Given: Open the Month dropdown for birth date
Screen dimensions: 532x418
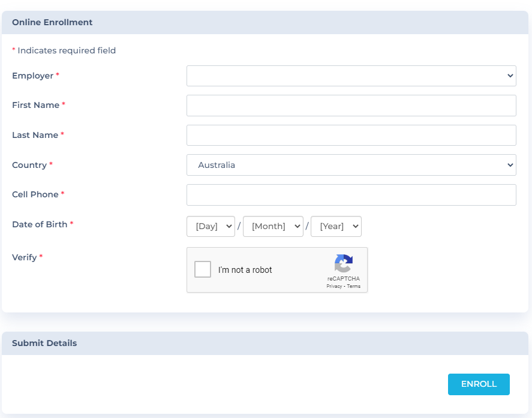Looking at the screenshot, I should coord(273,226).
